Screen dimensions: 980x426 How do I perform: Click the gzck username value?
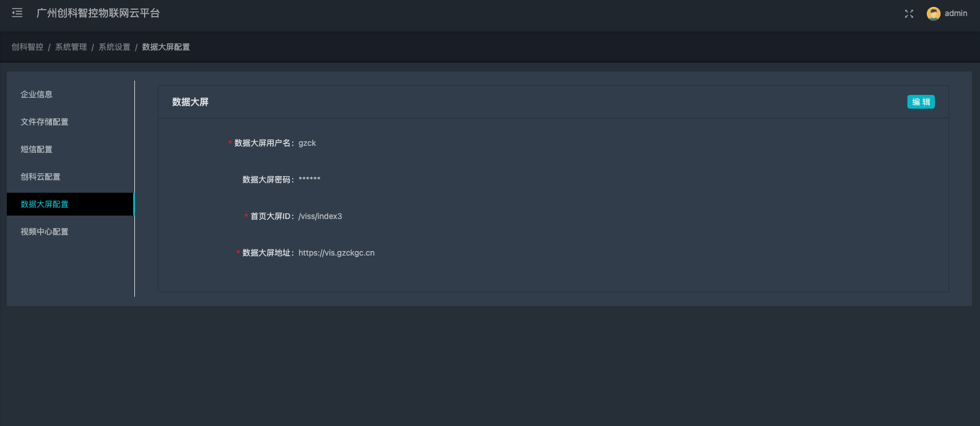pos(307,143)
